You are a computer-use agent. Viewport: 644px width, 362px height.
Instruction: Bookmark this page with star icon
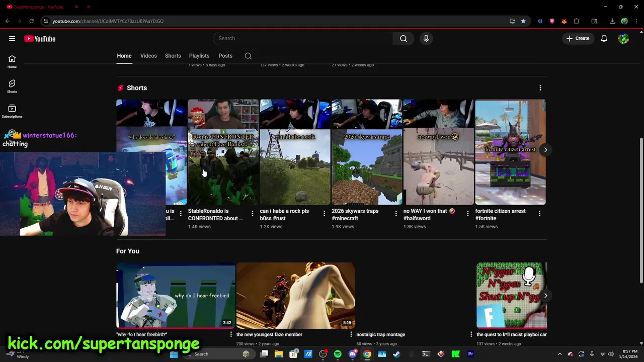[x=523, y=21]
